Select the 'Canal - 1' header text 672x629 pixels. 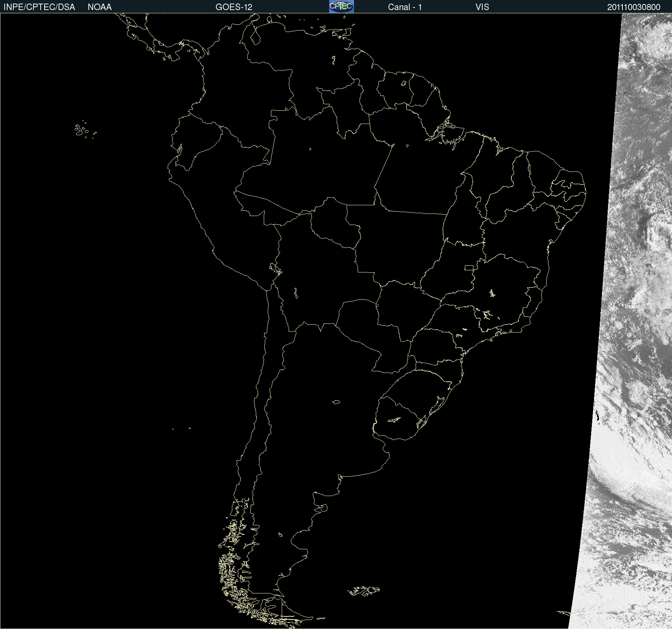pyautogui.click(x=405, y=7)
